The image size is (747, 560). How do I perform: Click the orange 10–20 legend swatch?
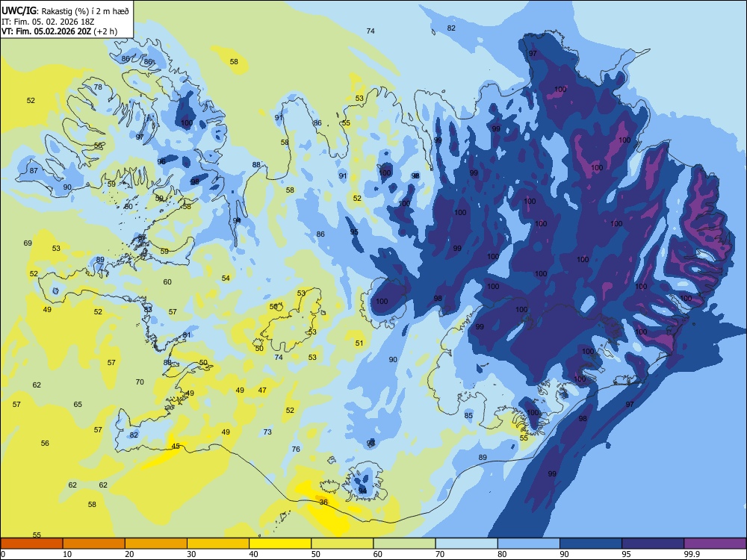pyautogui.click(x=94, y=544)
